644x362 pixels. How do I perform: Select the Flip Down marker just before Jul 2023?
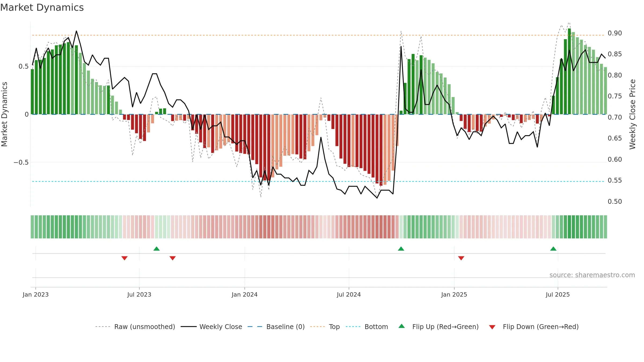125,258
